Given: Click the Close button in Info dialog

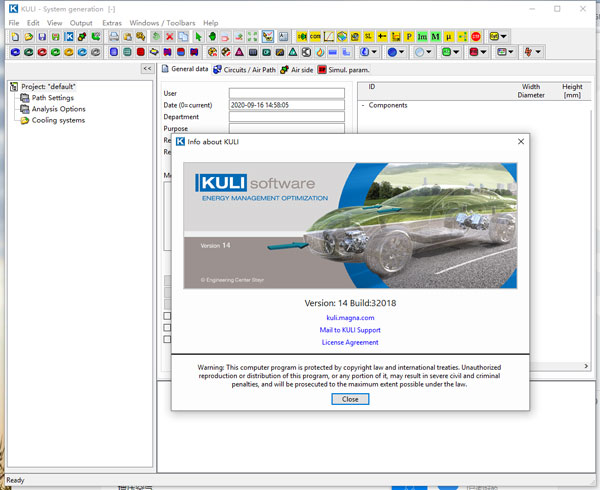Looking at the screenshot, I should 350,399.
